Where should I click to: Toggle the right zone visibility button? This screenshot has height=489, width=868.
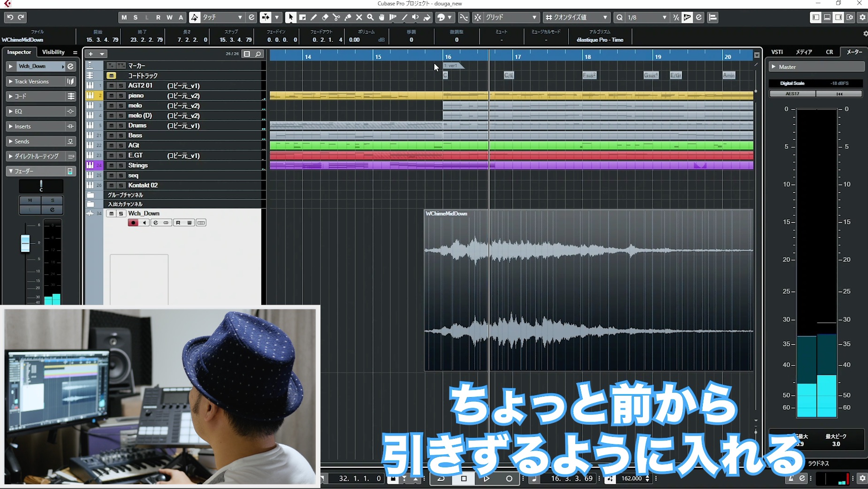coord(838,17)
